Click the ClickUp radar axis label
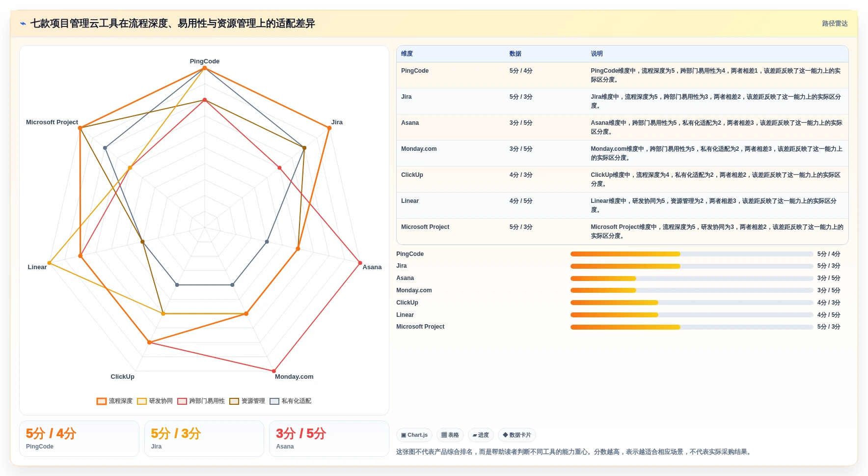Viewport: 868px width, 476px height. 122,377
